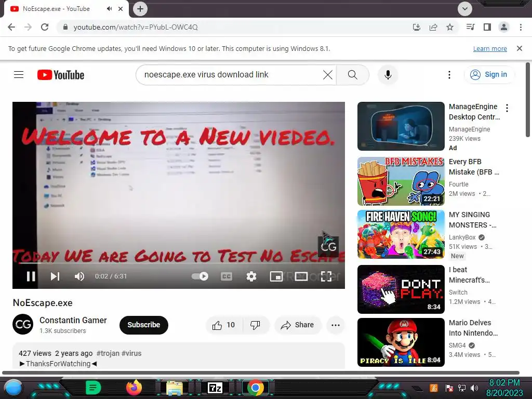Toggle autoplay switch in player

(200, 276)
